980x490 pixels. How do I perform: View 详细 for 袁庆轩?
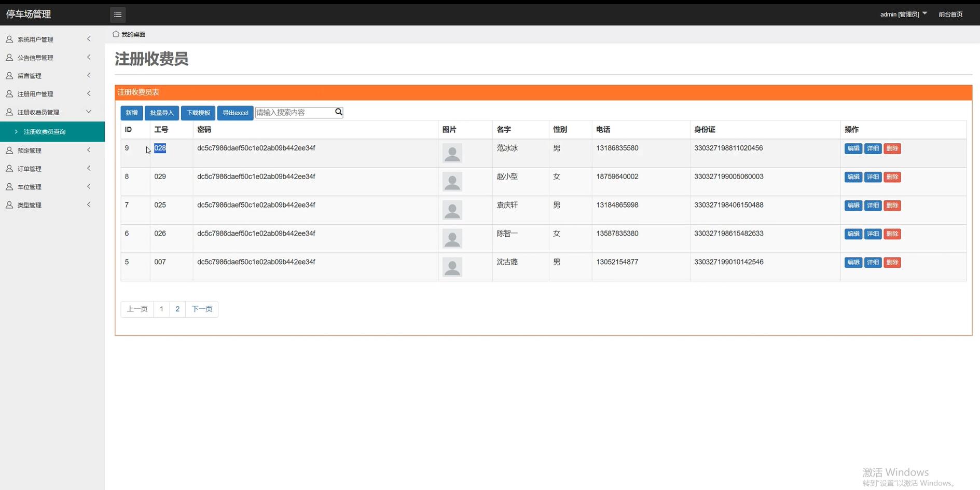pos(873,206)
